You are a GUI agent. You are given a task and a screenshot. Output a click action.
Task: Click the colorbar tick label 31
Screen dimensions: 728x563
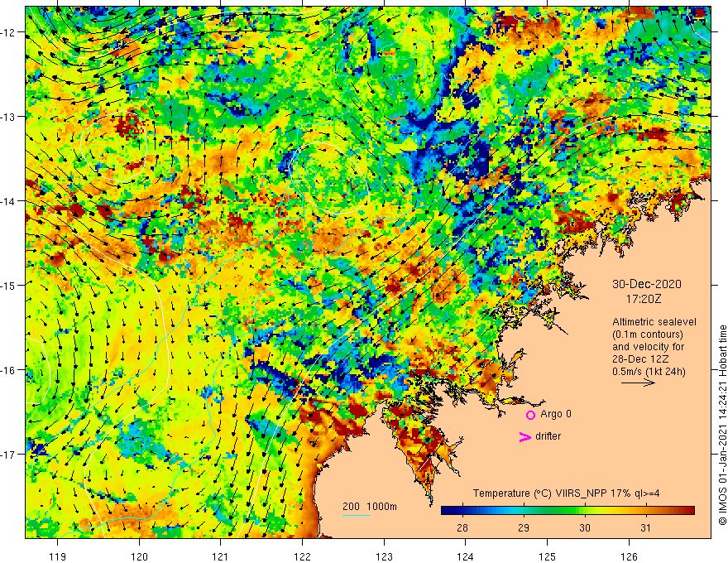tap(645, 528)
